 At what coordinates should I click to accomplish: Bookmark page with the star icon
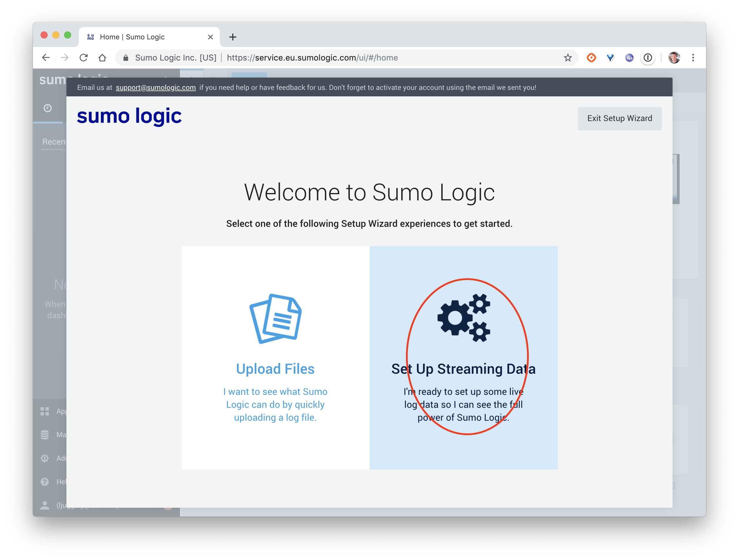568,58
